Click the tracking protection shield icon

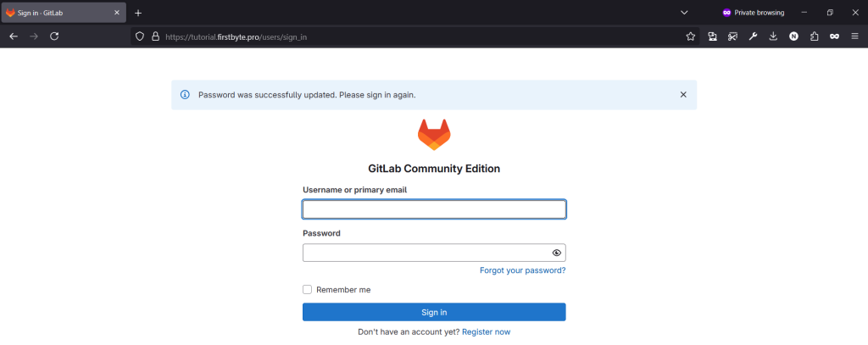(x=140, y=36)
